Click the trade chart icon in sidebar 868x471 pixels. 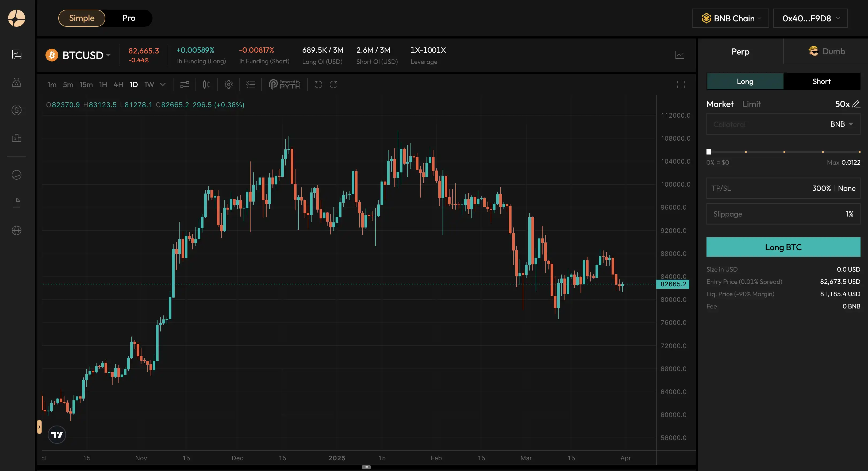(17, 55)
